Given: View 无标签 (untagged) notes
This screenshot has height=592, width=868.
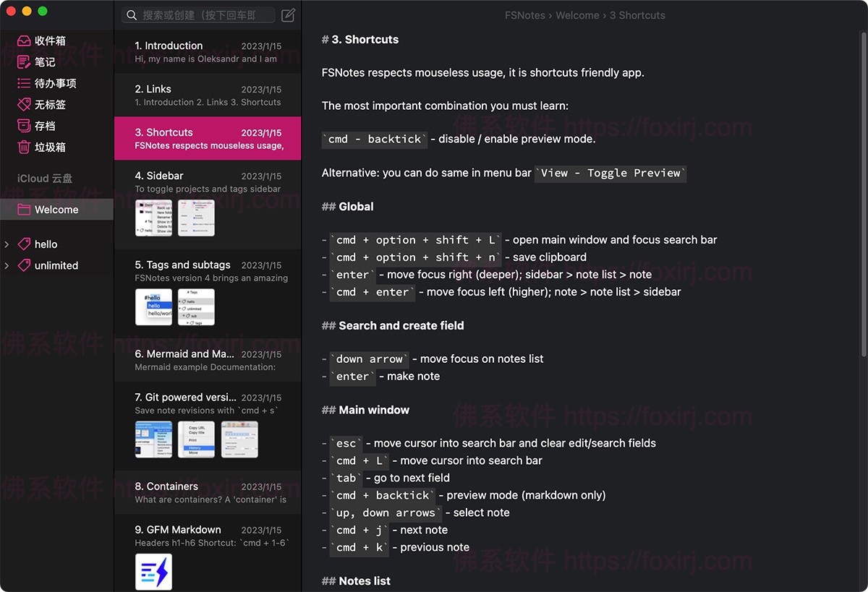Looking at the screenshot, I should [52, 104].
